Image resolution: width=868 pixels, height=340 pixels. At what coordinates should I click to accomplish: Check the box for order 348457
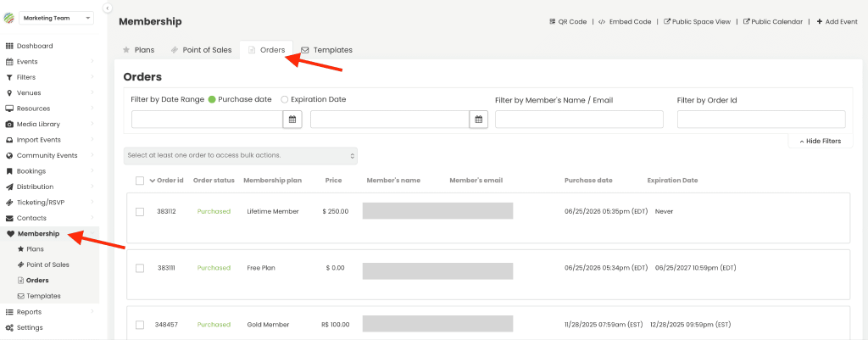coord(140,325)
